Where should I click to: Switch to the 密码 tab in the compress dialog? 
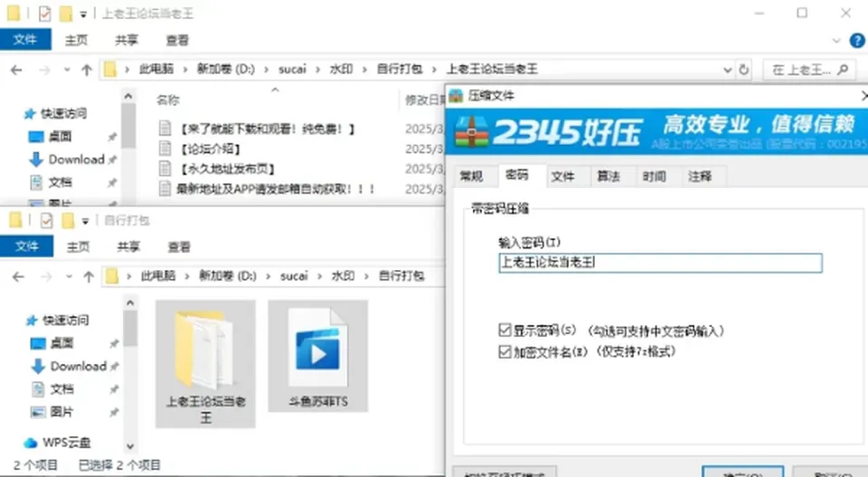point(516,175)
